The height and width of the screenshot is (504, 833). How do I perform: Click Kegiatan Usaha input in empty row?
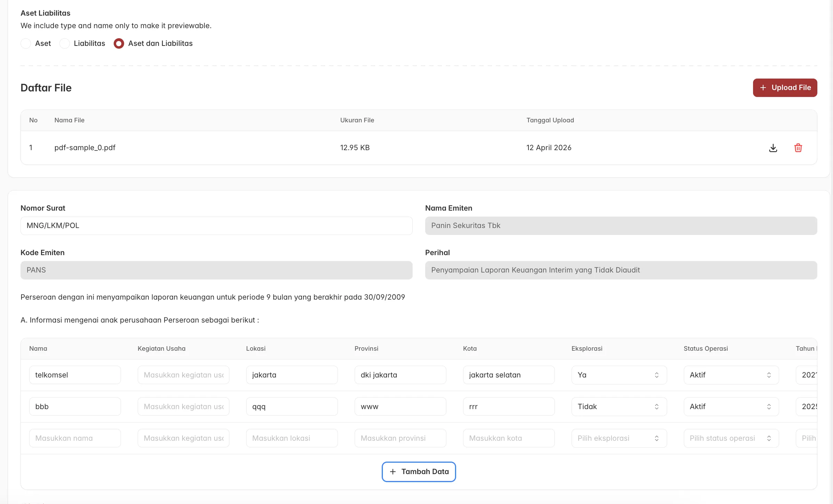coord(183,438)
